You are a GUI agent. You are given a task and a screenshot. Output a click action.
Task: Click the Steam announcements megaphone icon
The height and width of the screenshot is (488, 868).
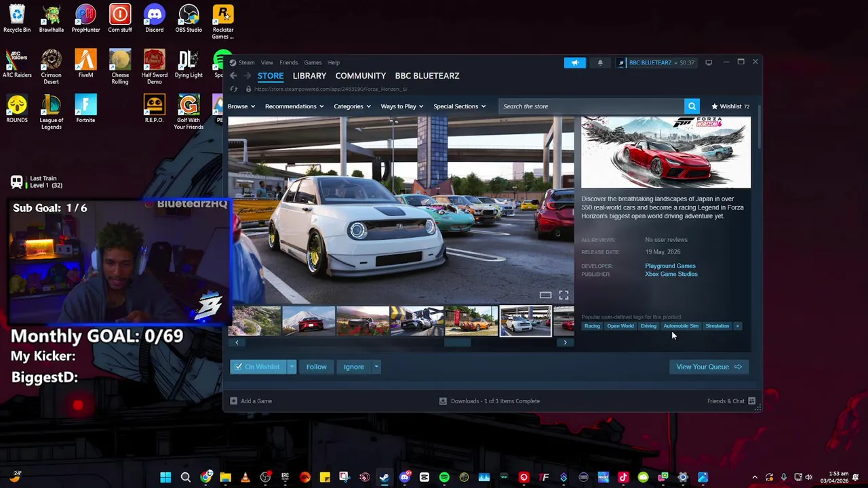pyautogui.click(x=574, y=62)
